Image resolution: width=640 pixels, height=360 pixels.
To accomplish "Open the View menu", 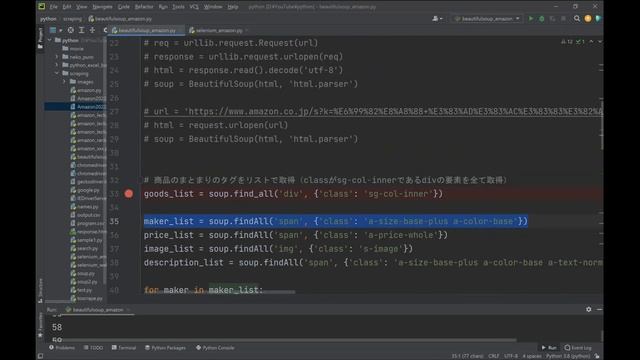I will (82, 7).
